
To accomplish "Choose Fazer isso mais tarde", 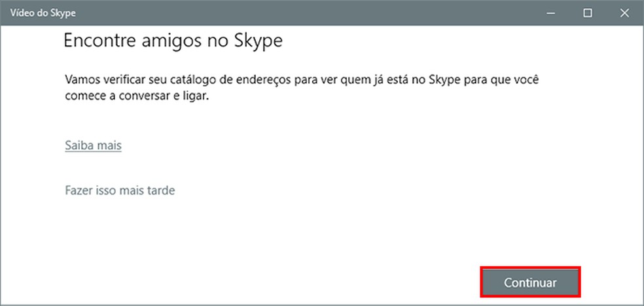I will 120,191.
